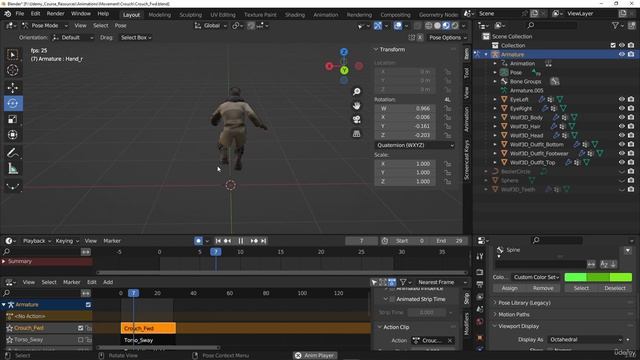Viewport: 640px width, 360px height.
Task: Select the Cursor tool
Action: [x=13, y=70]
